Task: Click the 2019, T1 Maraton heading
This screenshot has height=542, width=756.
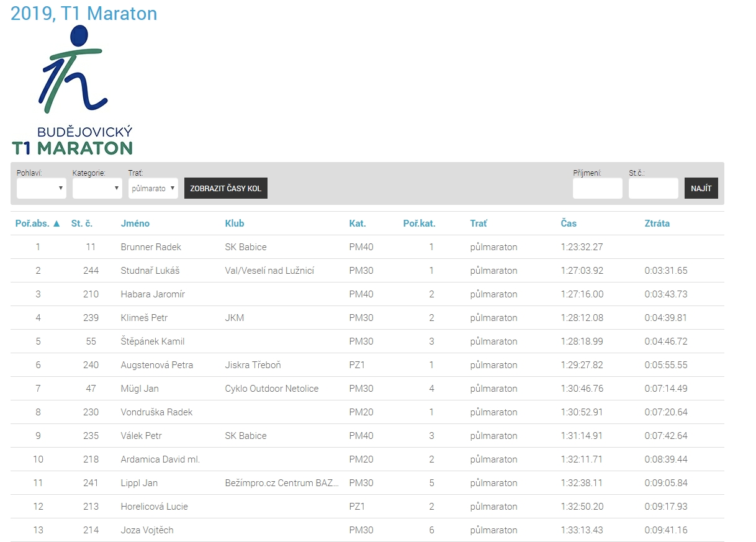Action: (84, 13)
